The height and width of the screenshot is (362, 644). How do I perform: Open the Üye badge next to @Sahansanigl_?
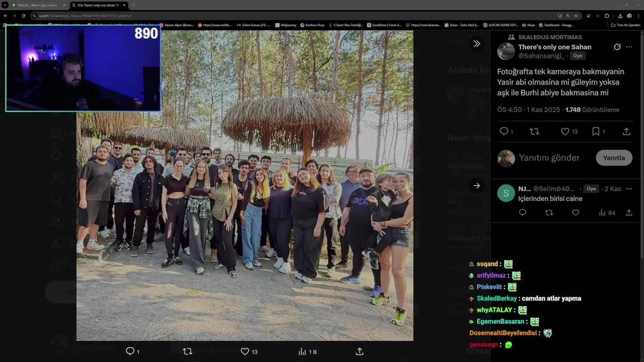point(578,56)
